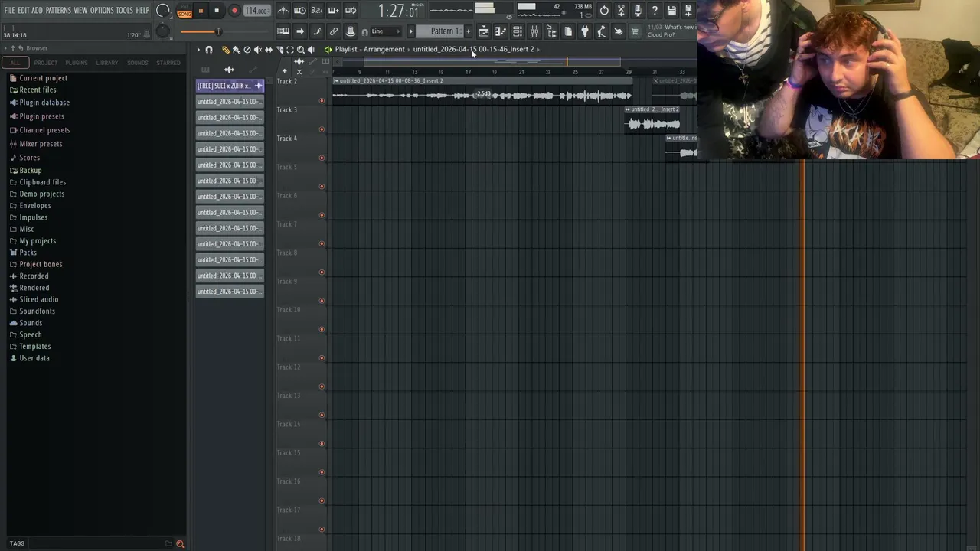Image resolution: width=980 pixels, height=551 pixels.
Task: Click arrow left of Pattern 1 selector
Action: point(411,31)
